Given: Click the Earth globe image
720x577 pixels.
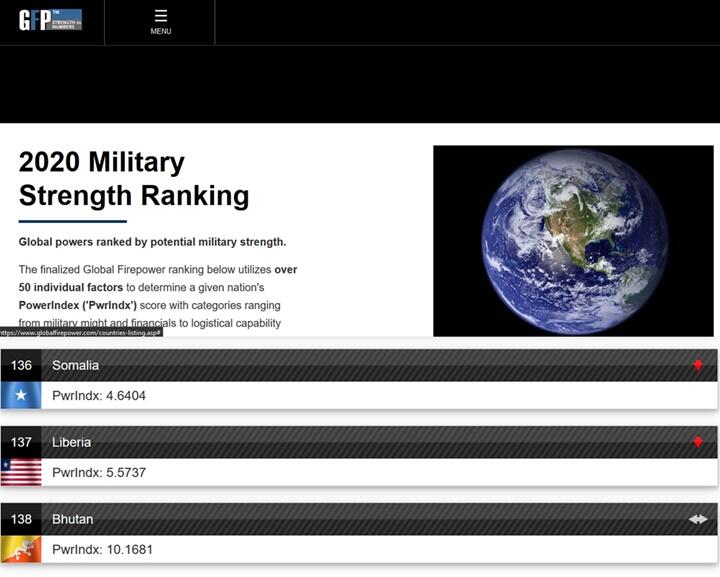Looking at the screenshot, I should (573, 241).
